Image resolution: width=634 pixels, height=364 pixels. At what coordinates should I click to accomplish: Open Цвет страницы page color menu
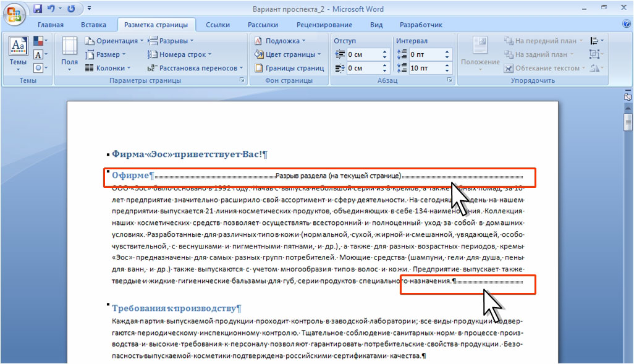point(287,54)
